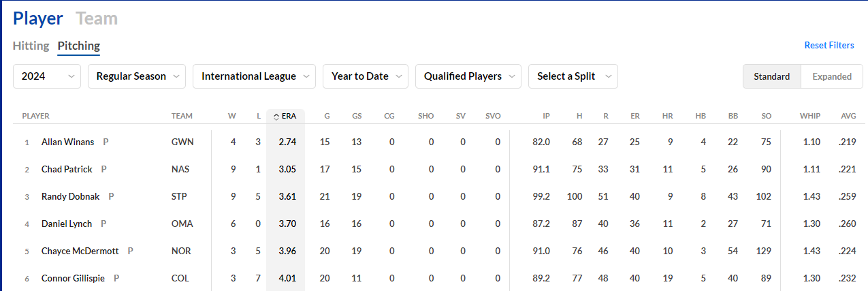Select the Player view heading

[x=38, y=18]
